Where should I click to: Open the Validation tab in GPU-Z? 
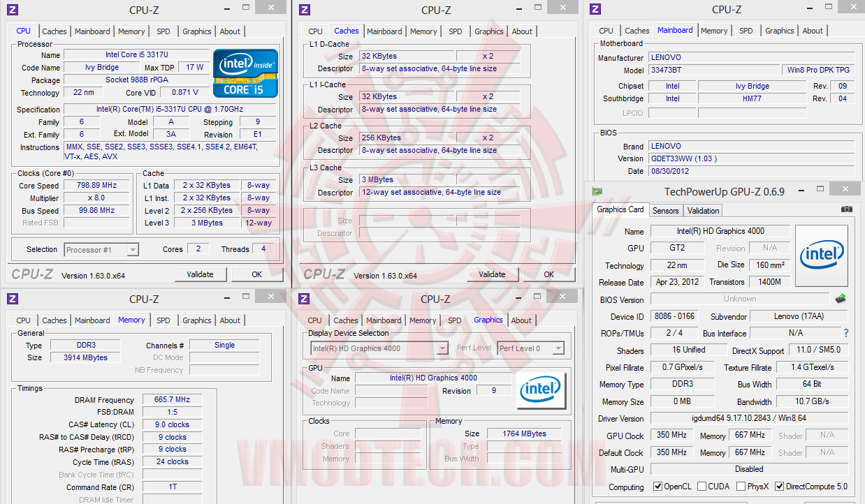pyautogui.click(x=703, y=211)
